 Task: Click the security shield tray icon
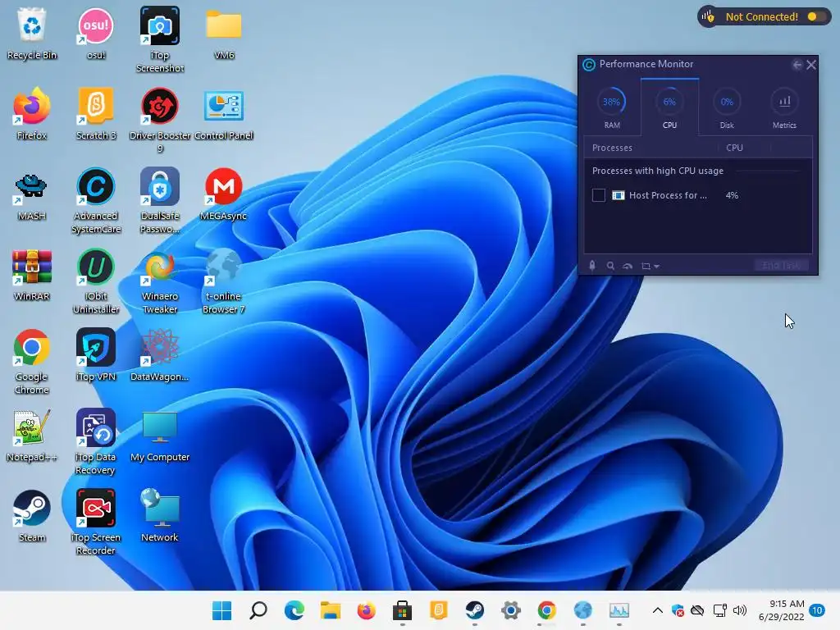pos(678,610)
